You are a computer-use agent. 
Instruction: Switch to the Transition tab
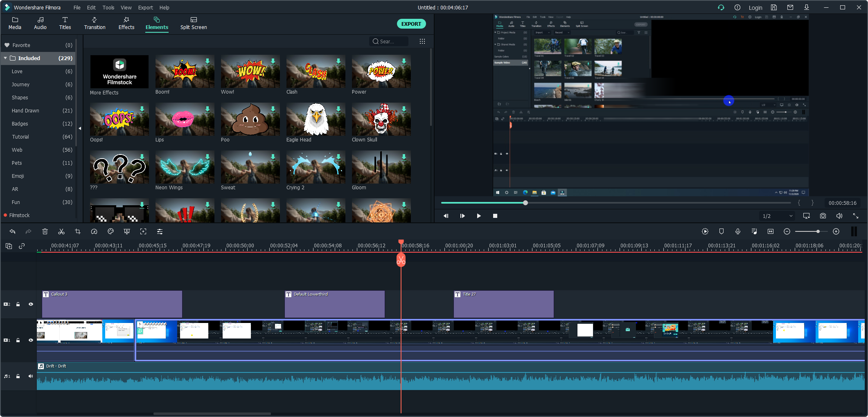95,23
